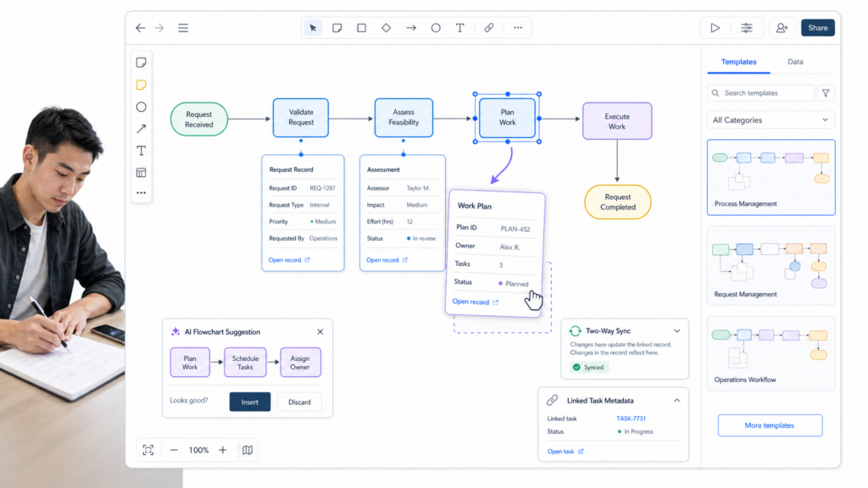This screenshot has width=868, height=488.
Task: Select the Operations Workflow template
Action: pos(771,353)
